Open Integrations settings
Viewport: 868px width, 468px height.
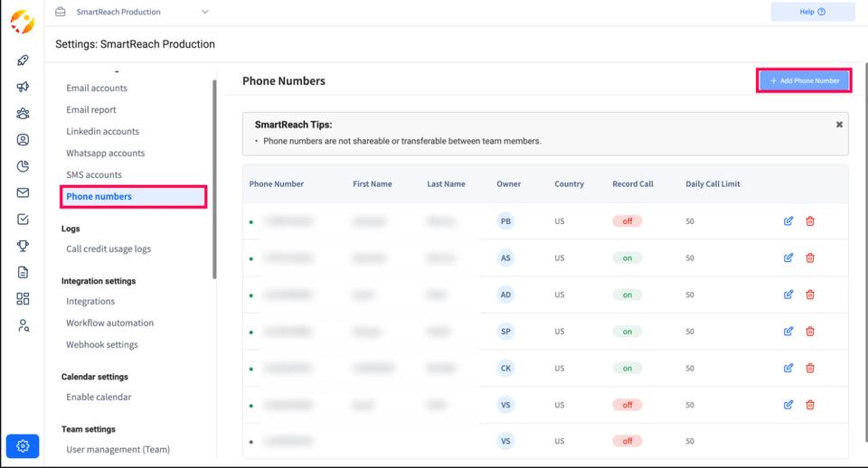[90, 301]
